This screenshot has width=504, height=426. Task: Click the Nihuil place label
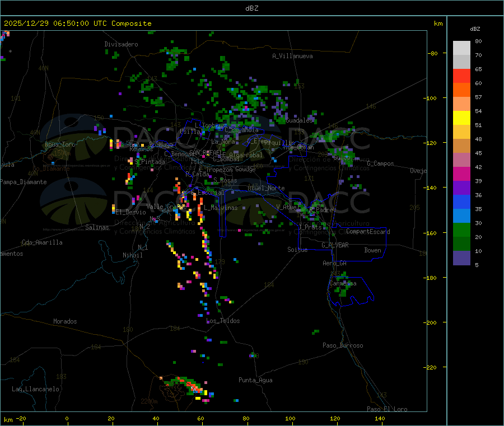click(x=133, y=255)
